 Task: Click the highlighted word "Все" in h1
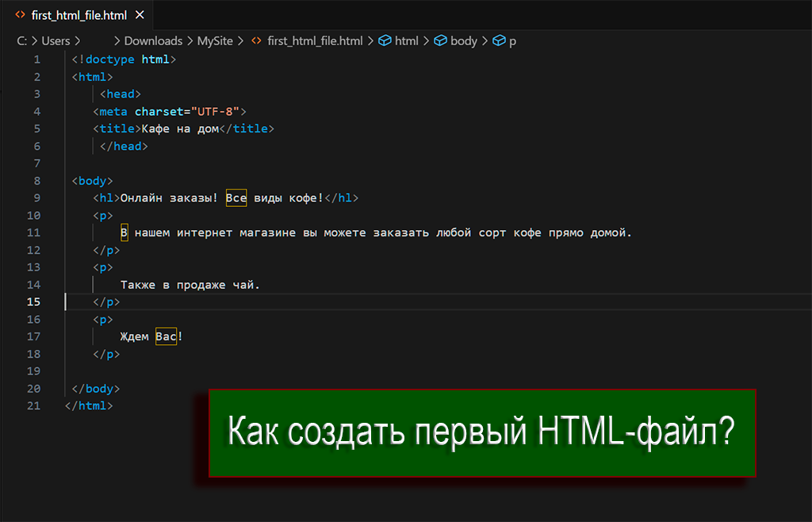236,198
